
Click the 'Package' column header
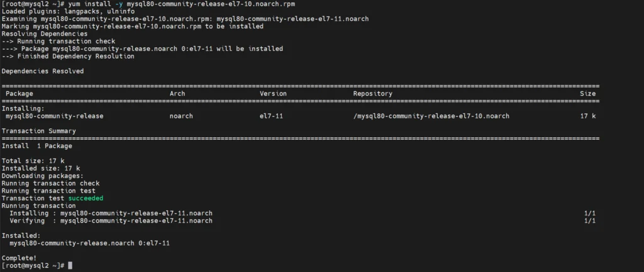[19, 94]
